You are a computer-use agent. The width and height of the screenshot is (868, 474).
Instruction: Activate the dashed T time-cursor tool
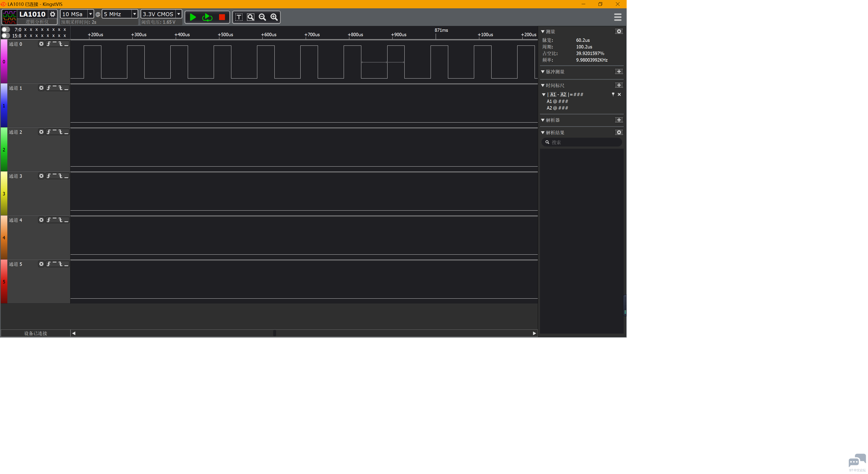click(x=239, y=17)
